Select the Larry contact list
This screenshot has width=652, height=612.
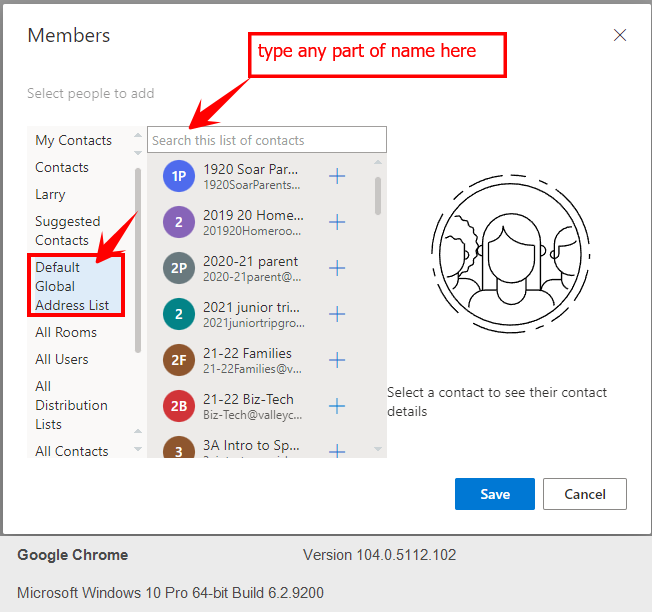50,195
